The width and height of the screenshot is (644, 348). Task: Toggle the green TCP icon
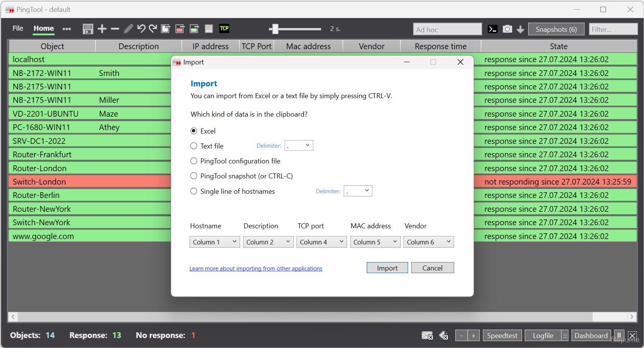click(x=224, y=28)
